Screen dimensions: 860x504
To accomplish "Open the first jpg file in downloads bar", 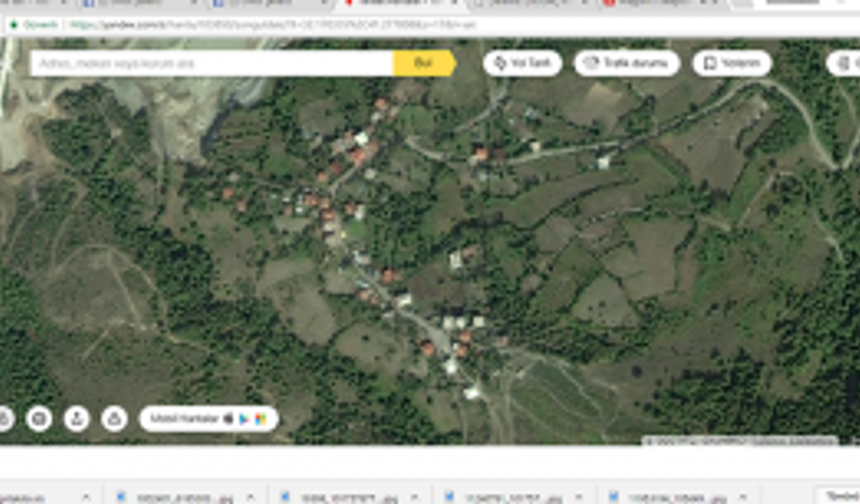I will point(176,498).
